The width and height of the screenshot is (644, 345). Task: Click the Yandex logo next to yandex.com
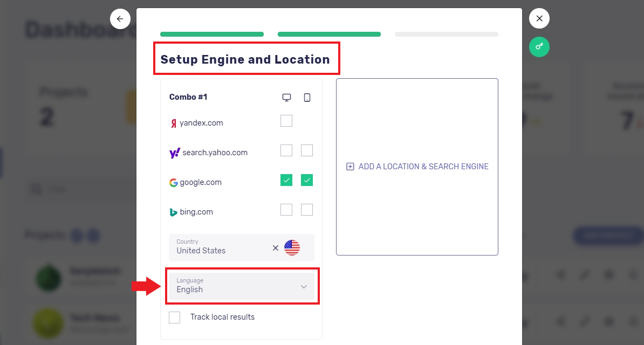click(x=173, y=122)
